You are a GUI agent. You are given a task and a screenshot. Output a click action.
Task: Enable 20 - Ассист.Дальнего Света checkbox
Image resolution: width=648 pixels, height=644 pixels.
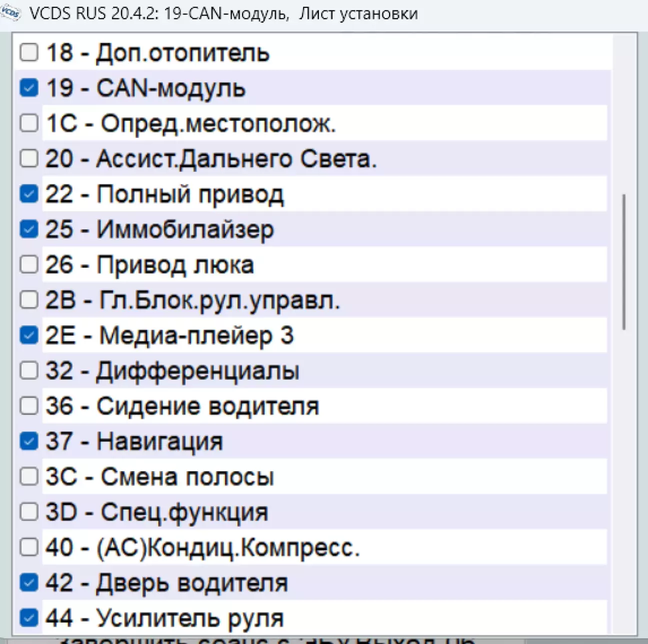click(x=29, y=158)
